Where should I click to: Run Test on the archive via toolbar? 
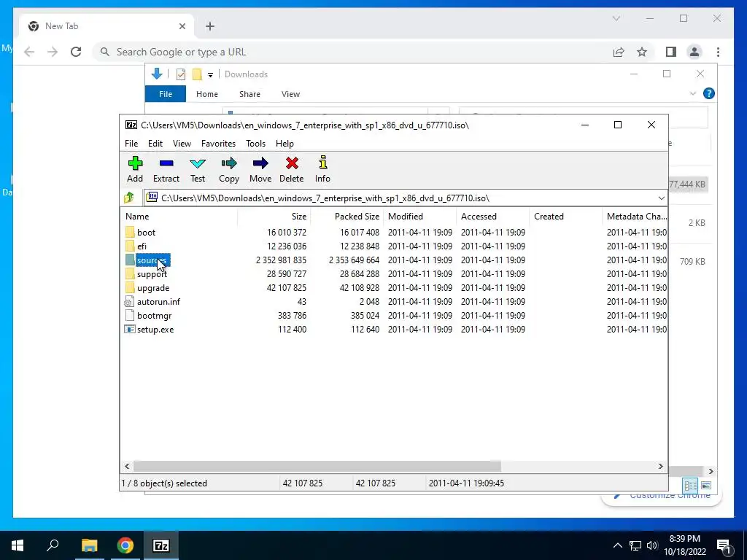click(x=198, y=163)
